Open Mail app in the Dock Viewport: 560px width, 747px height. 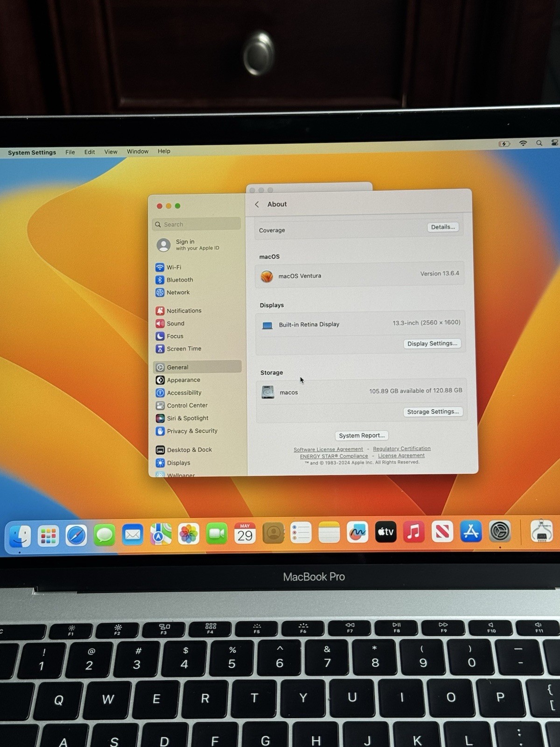pyautogui.click(x=133, y=535)
